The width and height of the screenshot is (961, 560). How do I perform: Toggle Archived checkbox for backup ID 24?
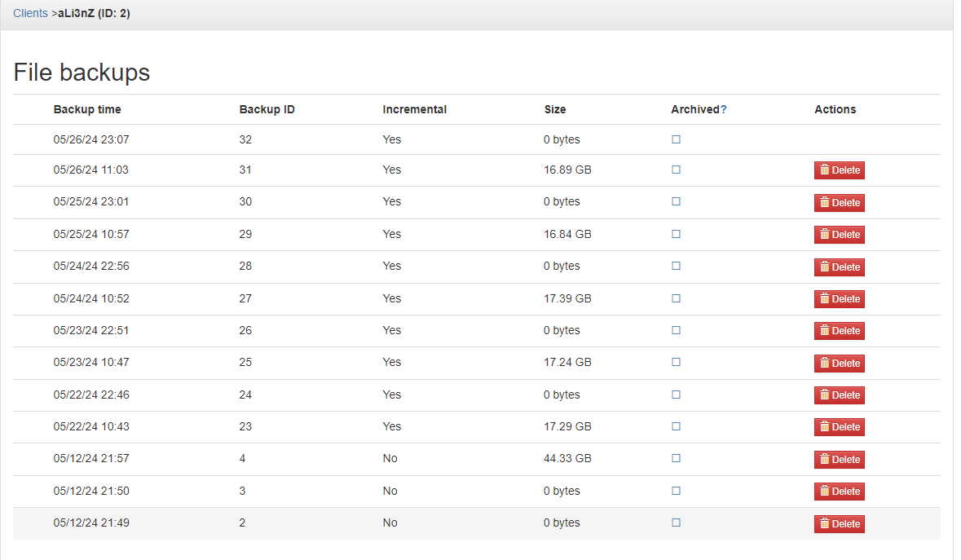pos(676,395)
